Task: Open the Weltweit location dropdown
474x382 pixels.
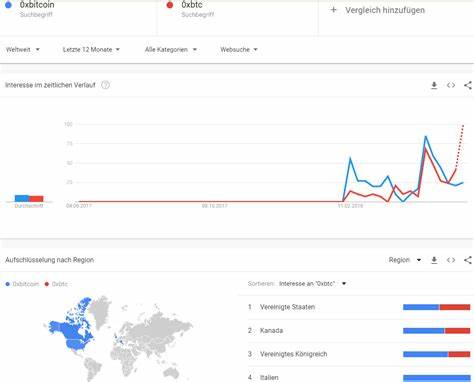Action: coord(23,50)
